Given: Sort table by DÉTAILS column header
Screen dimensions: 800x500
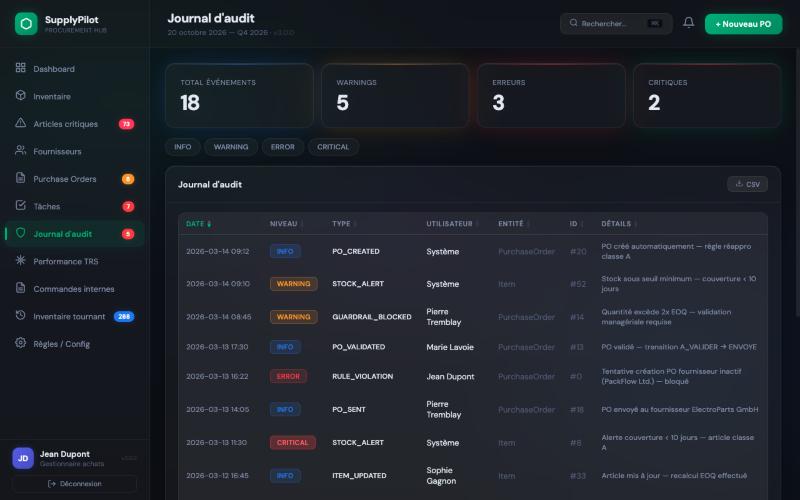Looking at the screenshot, I should click(618, 224).
